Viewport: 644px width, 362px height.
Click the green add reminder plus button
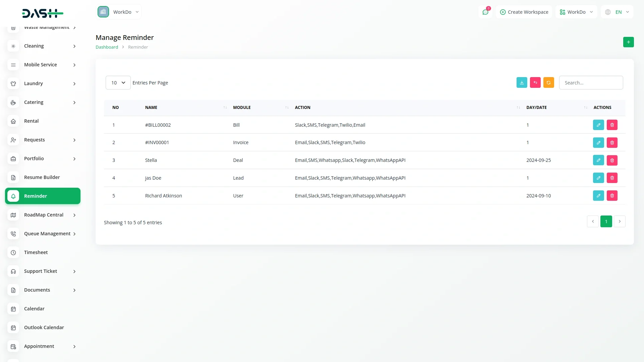point(628,42)
